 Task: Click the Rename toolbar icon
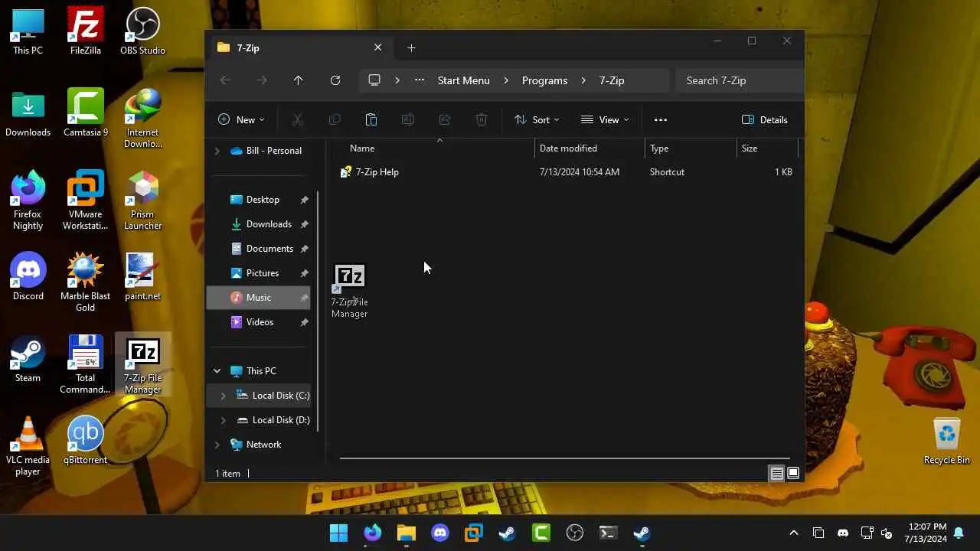coord(407,119)
